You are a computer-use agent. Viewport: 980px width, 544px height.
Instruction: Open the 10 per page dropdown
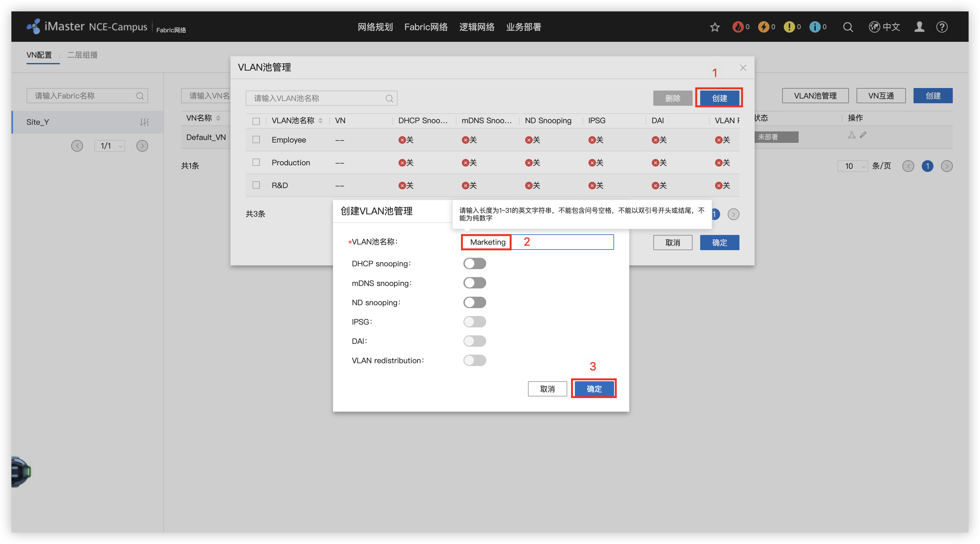click(852, 166)
